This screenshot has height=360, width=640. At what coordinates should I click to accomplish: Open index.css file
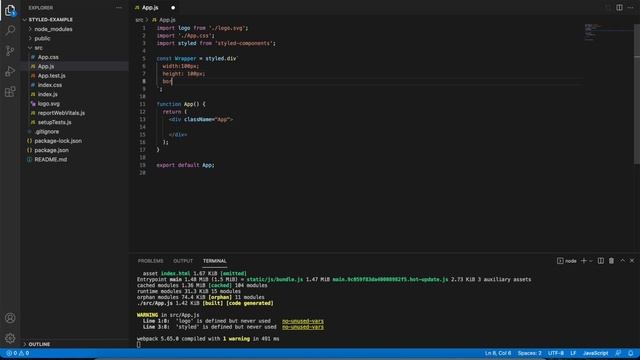tap(50, 85)
